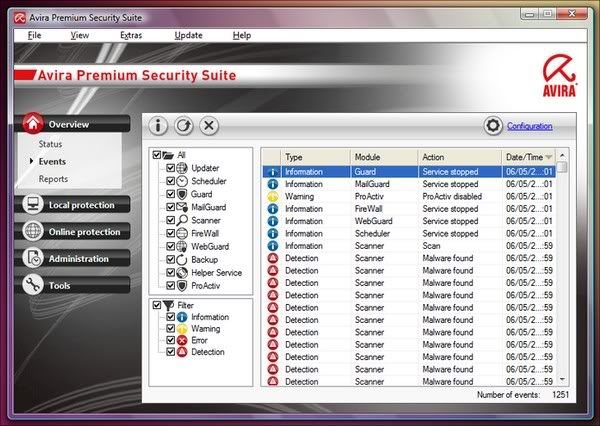
Task: Sort events by Date/Time column
Action: pyautogui.click(x=528, y=157)
